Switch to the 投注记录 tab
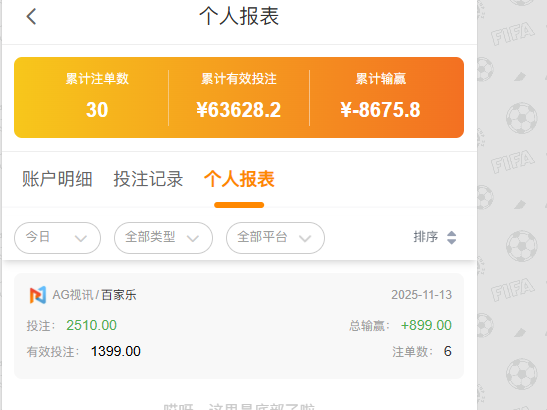 pyautogui.click(x=148, y=179)
